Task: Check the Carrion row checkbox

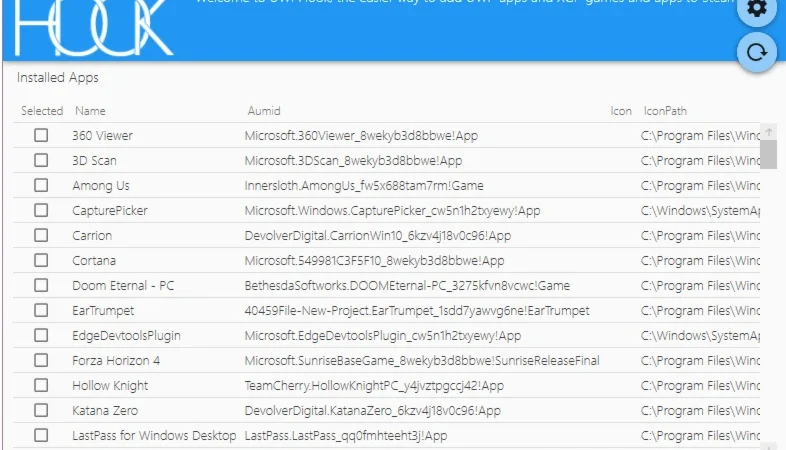Action: (x=41, y=236)
